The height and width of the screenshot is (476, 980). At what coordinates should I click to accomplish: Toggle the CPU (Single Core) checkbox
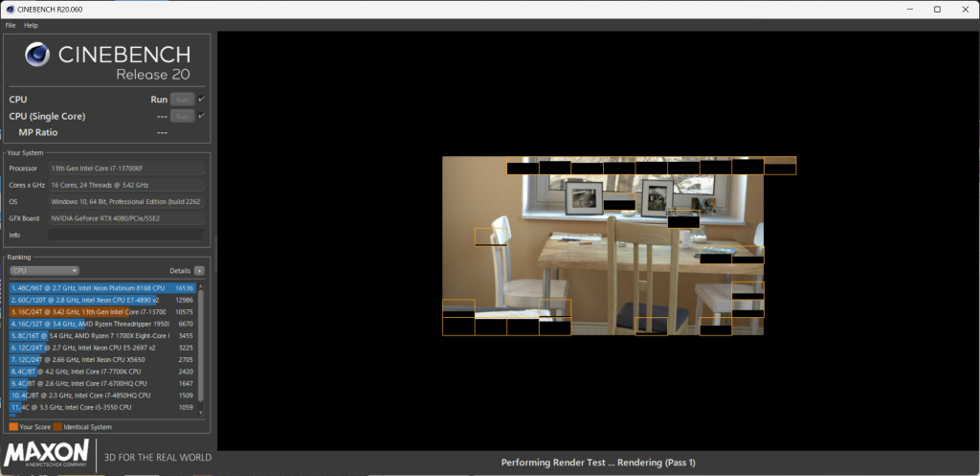coord(201,116)
